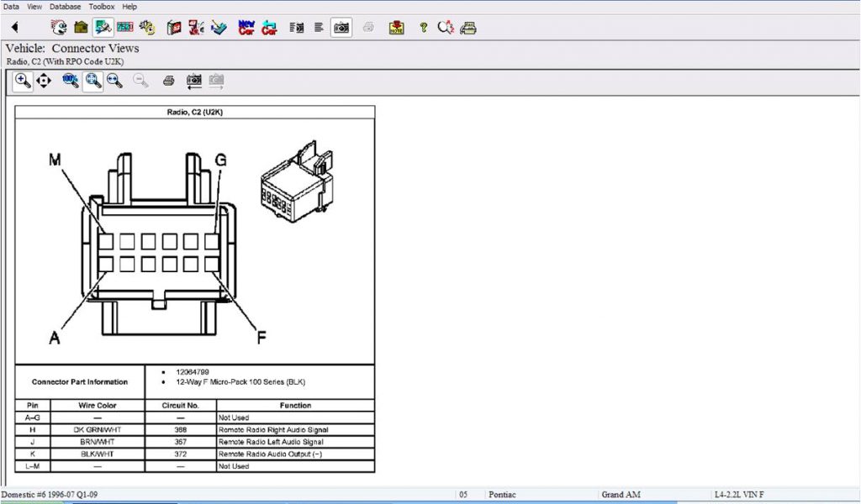This screenshot has height=504, width=861.
Task: Open the Help menu
Action: 129,6
